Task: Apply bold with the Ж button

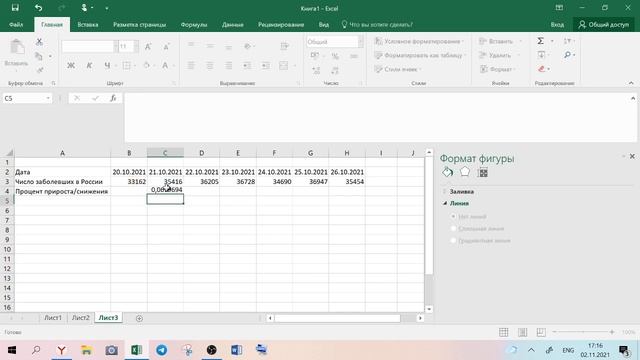Action: [71, 65]
